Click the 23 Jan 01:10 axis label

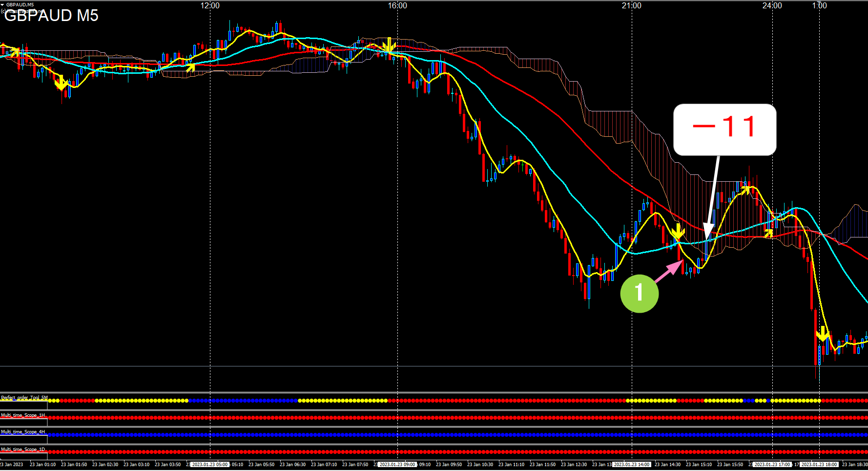[x=42, y=465]
